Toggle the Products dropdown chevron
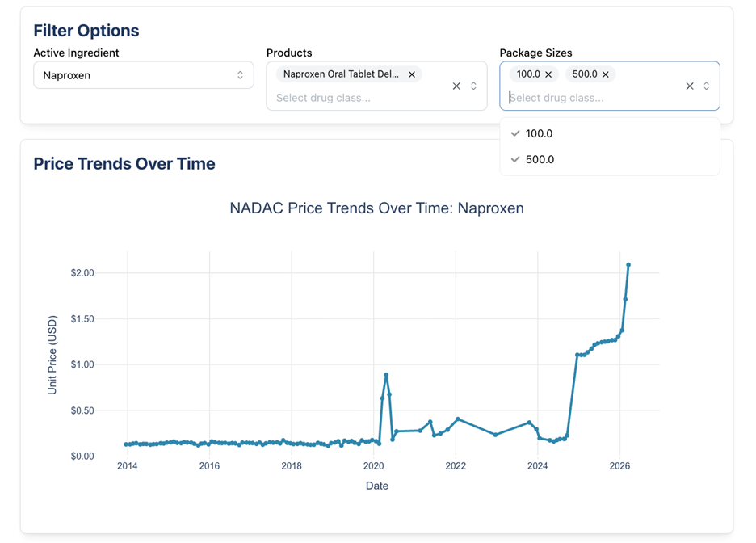This screenshot has width=756, height=543. pos(473,86)
